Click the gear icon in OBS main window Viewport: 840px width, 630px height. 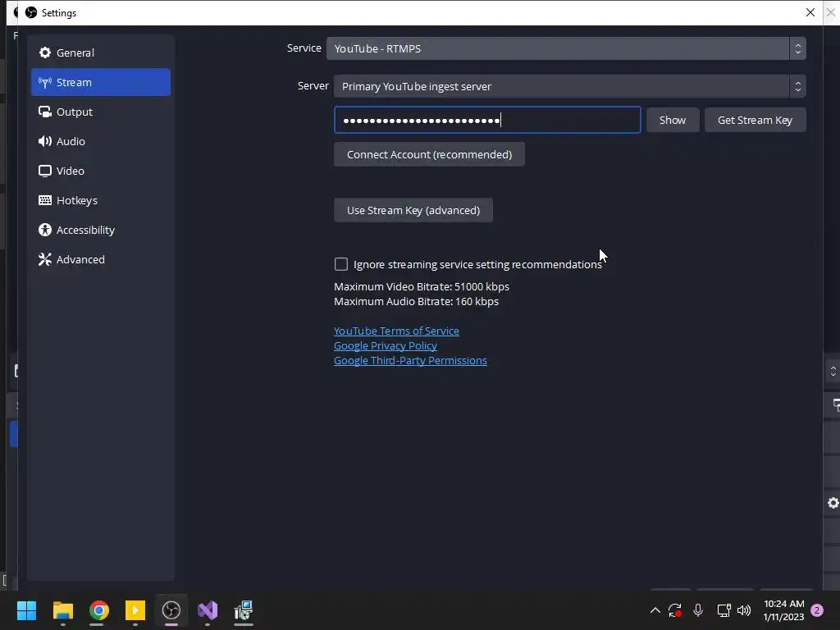[833, 503]
